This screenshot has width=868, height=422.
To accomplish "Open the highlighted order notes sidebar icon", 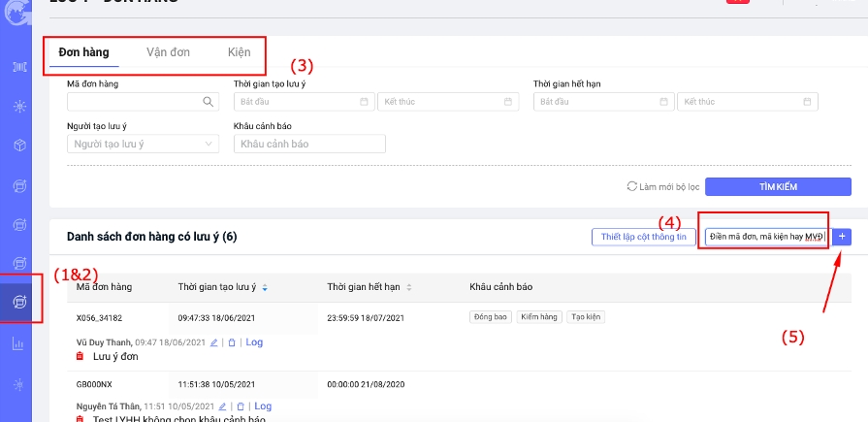I will [19, 303].
